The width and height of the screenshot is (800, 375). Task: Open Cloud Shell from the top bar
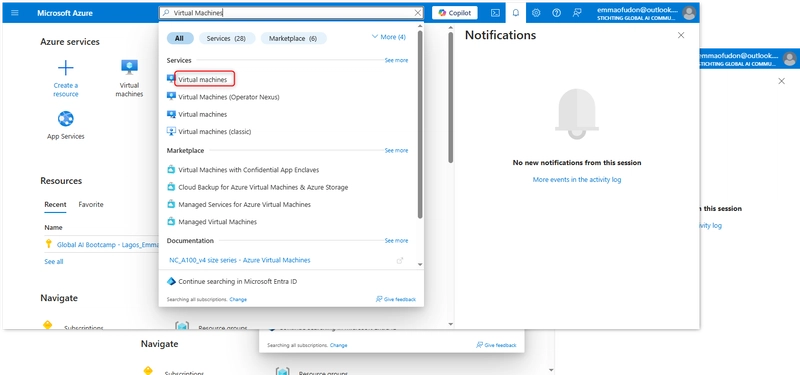tap(495, 13)
